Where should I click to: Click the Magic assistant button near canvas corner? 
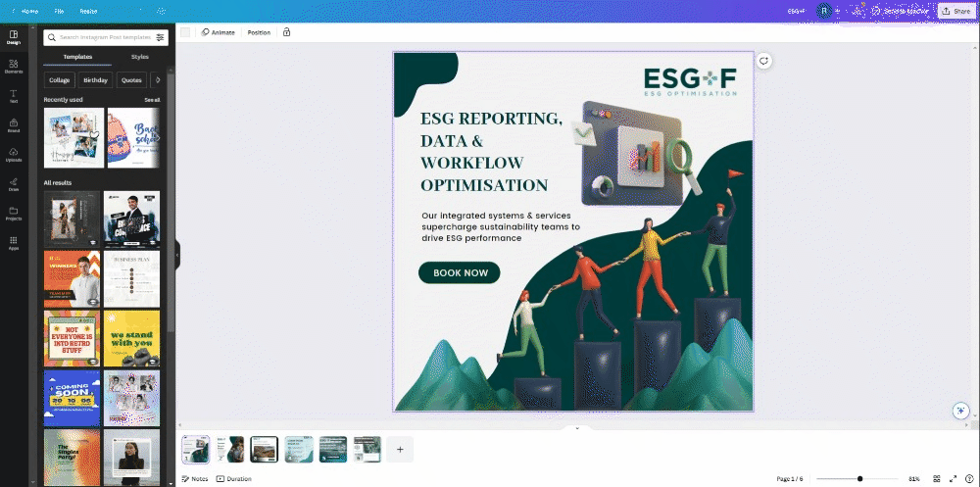click(x=960, y=411)
